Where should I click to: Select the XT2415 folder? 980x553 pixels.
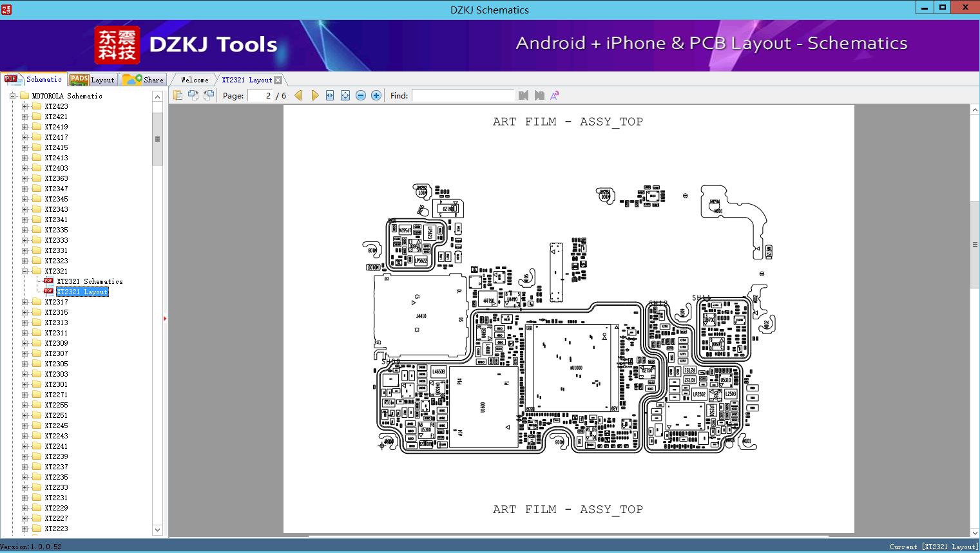tap(56, 147)
